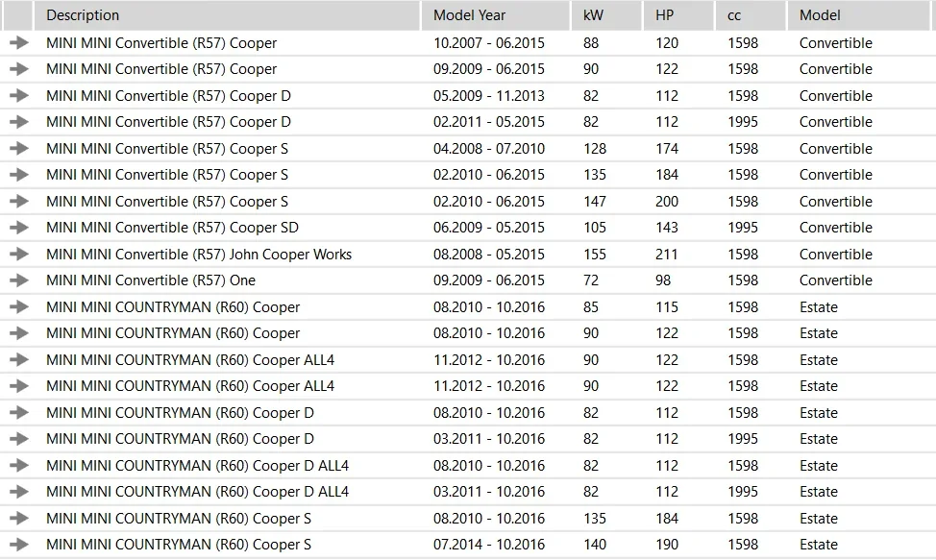This screenshot has height=560, width=936.
Task: Select the kW value '105'
Action: (595, 228)
